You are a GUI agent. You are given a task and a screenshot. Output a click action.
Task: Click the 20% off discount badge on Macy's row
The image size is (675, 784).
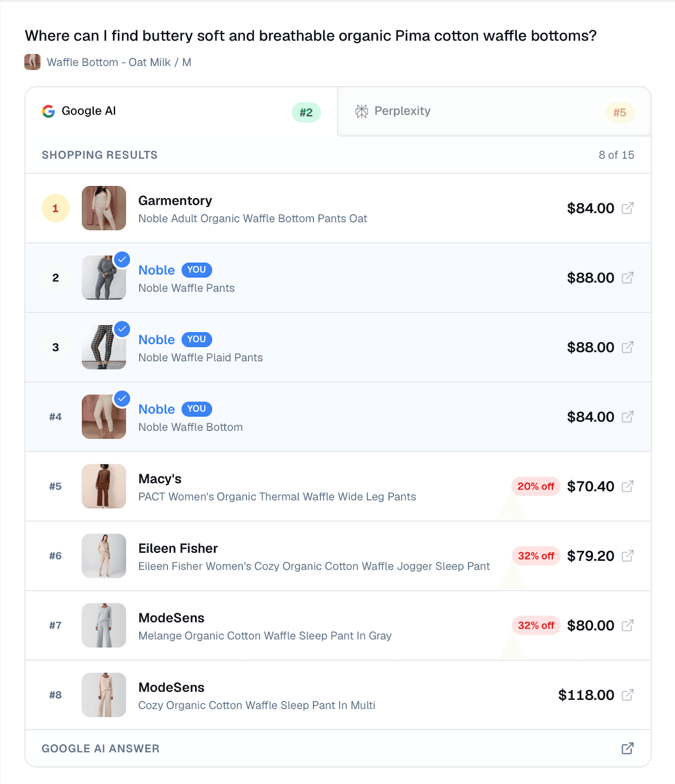coord(535,486)
